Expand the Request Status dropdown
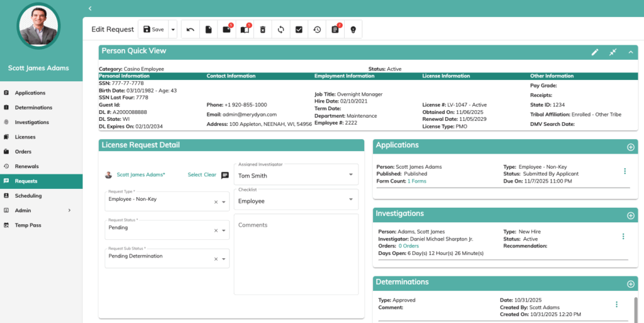644x323 pixels. [225, 230]
